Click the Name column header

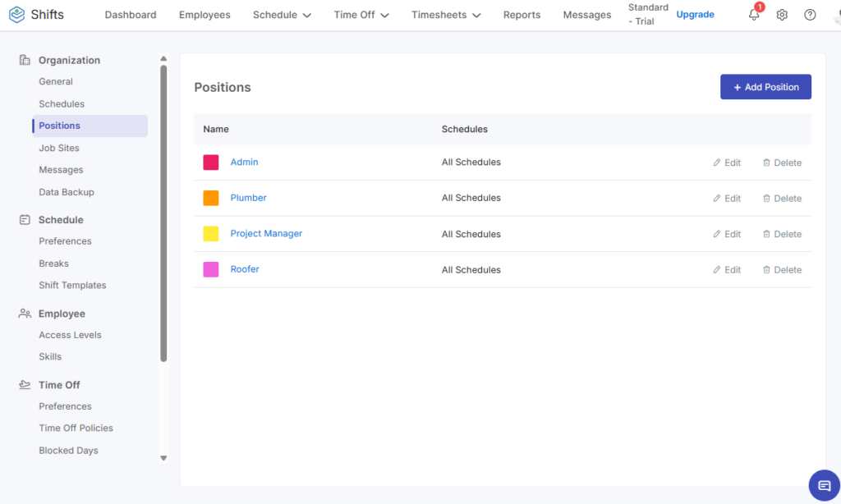pyautogui.click(x=216, y=129)
